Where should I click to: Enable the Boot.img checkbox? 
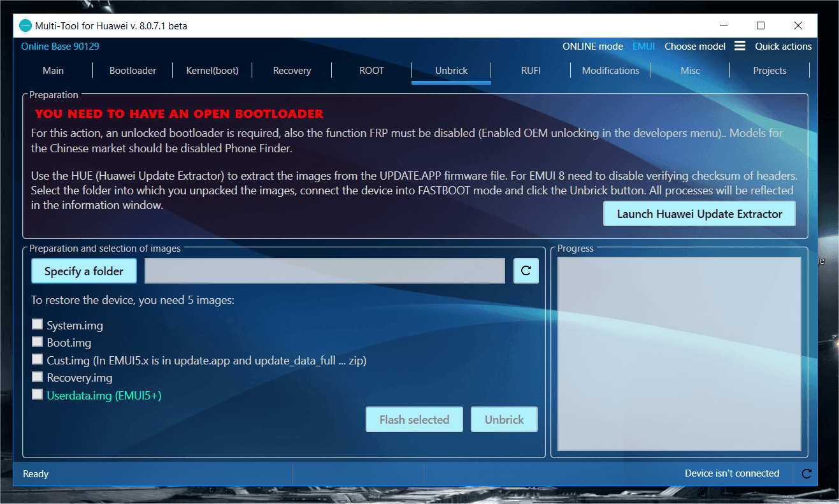[38, 342]
